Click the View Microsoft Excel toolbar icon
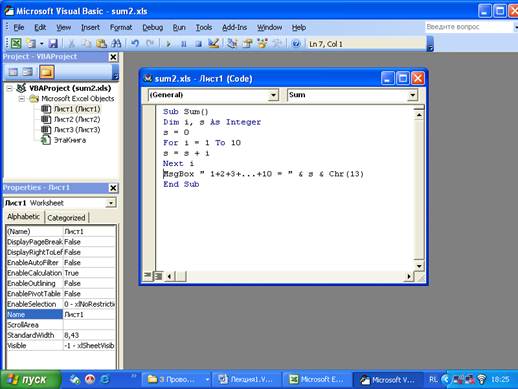Viewport: 518px width, 389px height. [15, 44]
